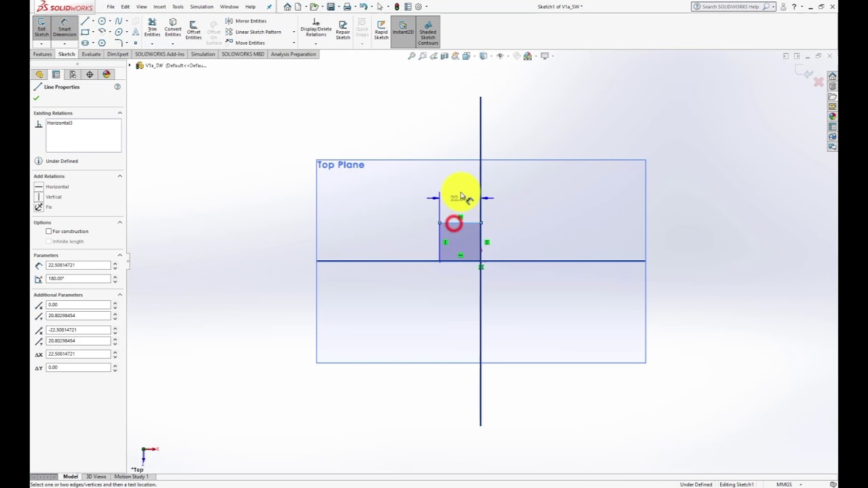Click the Delta X parameter field
The height and width of the screenshot is (488, 868).
click(78, 354)
